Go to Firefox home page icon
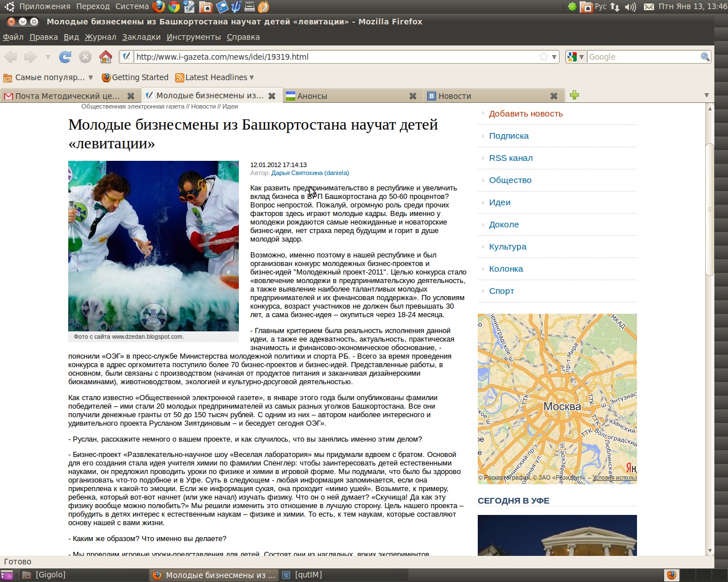This screenshot has height=582, width=728. coord(105,57)
